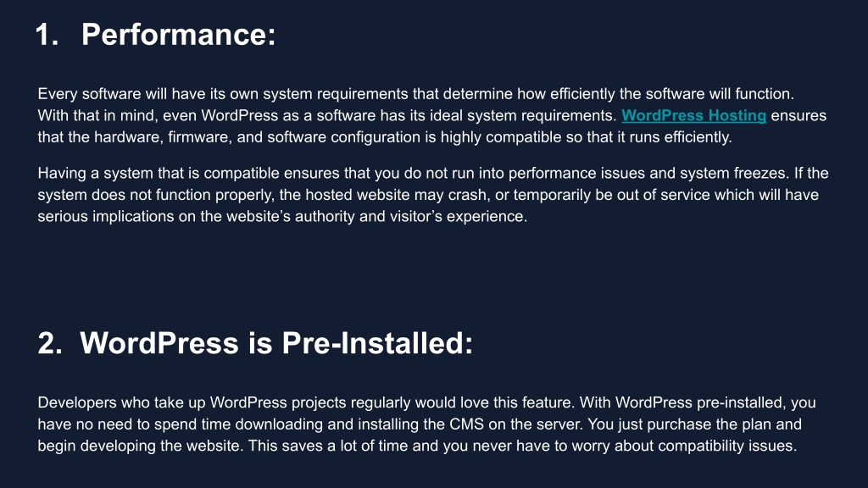The width and height of the screenshot is (868, 488).
Task: Click the "Performance:" heading word
Action: click(x=178, y=34)
